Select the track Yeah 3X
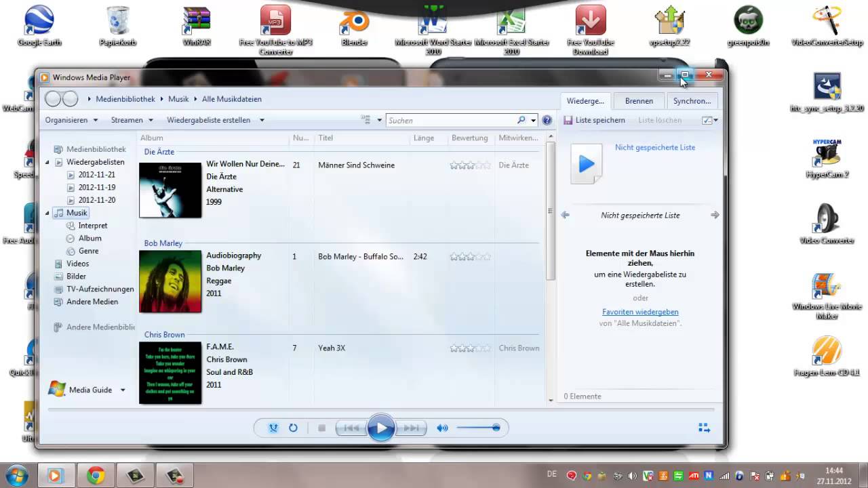This screenshot has height=488, width=868. (332, 348)
